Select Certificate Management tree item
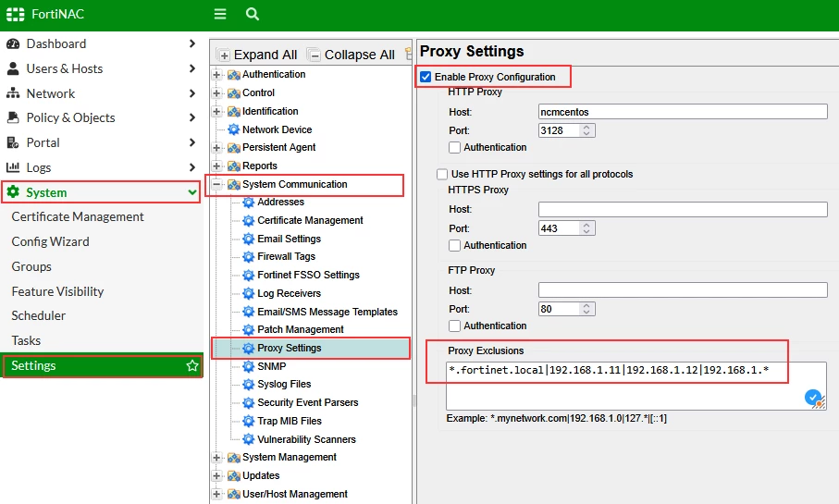Screen dimensions: 839x504 (x=310, y=220)
